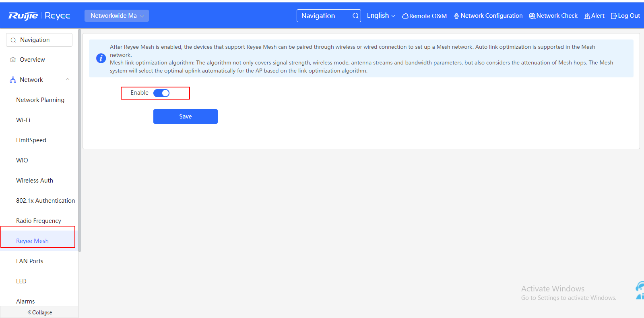This screenshot has height=318, width=644.
Task: Go to Wi-Fi settings
Action: pos(23,120)
